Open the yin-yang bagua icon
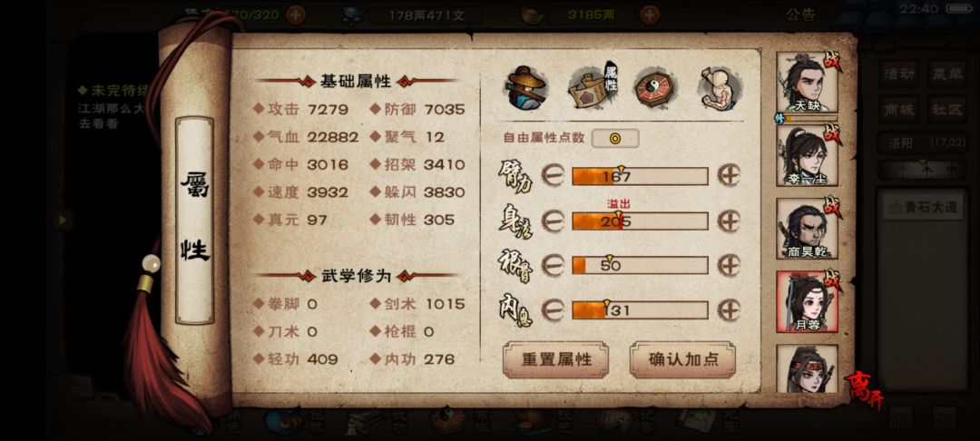The width and height of the screenshot is (980, 441). (653, 88)
